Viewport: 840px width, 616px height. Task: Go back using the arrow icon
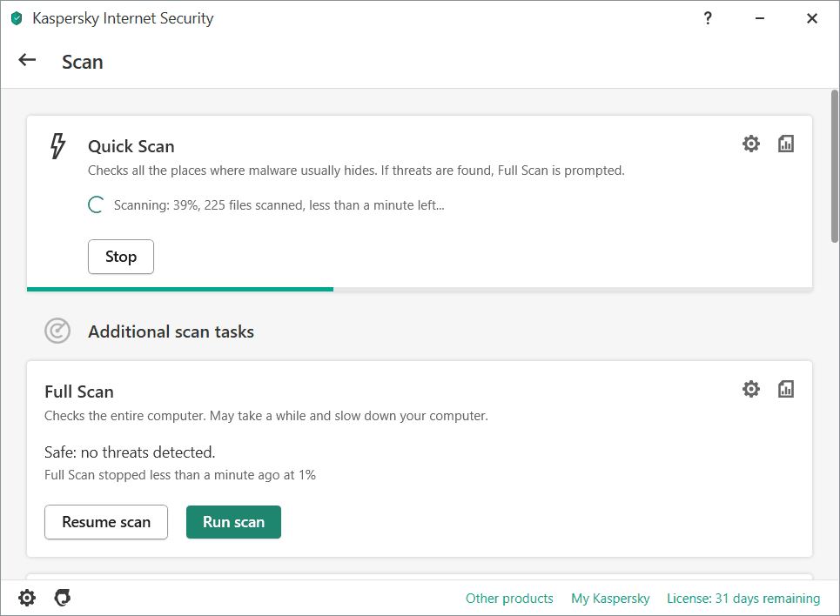tap(27, 60)
